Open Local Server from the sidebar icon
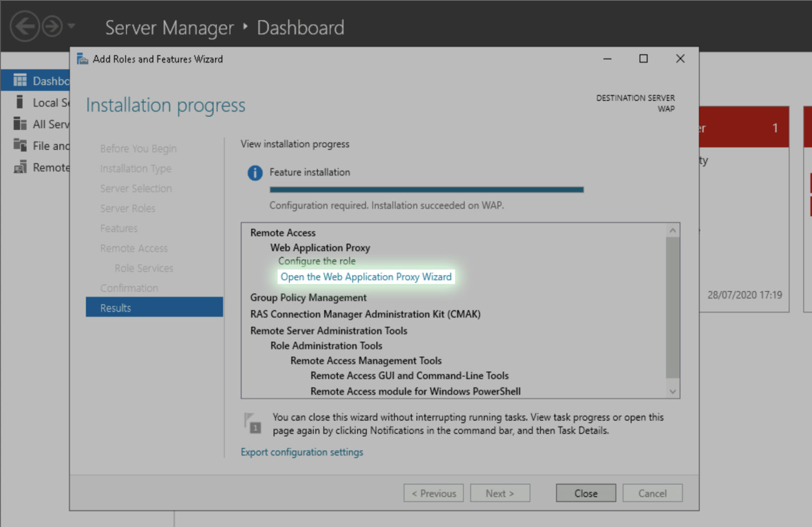Image resolution: width=812 pixels, height=527 pixels. point(20,102)
